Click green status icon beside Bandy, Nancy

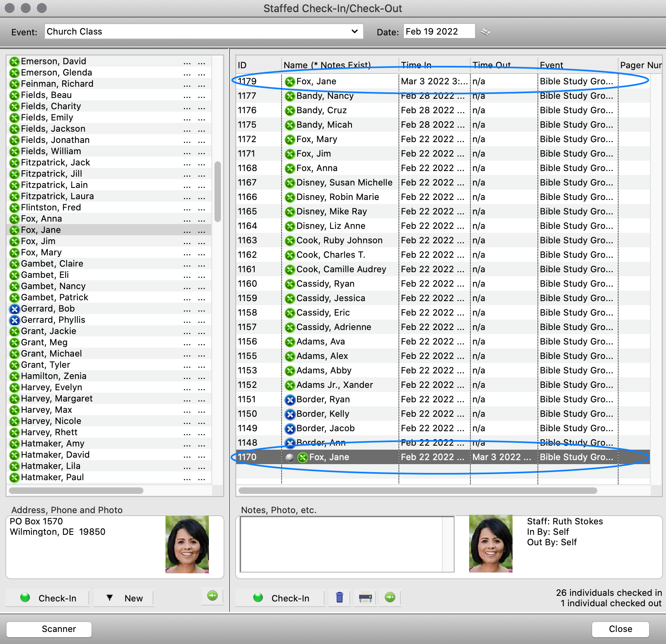(290, 96)
